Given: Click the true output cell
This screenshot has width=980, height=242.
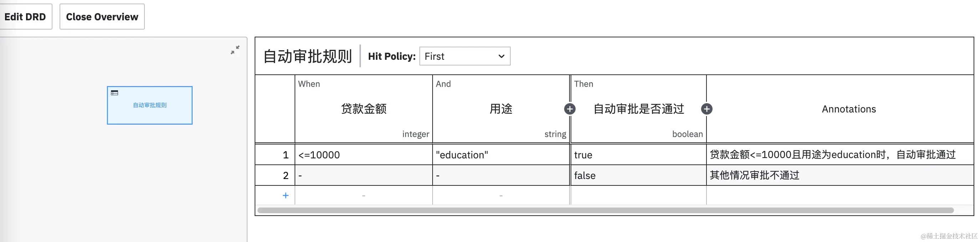Looking at the screenshot, I should click(x=639, y=154).
